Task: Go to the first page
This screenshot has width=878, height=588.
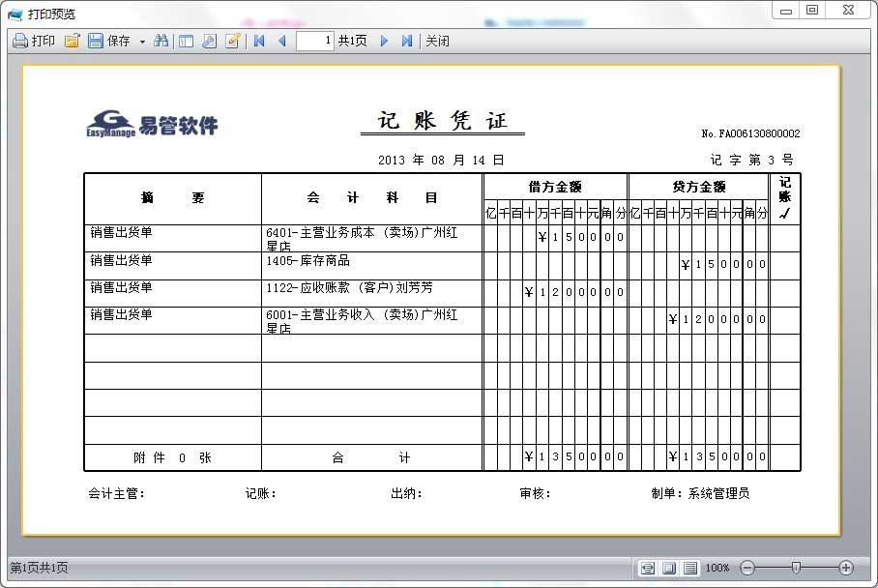Action: tap(259, 41)
